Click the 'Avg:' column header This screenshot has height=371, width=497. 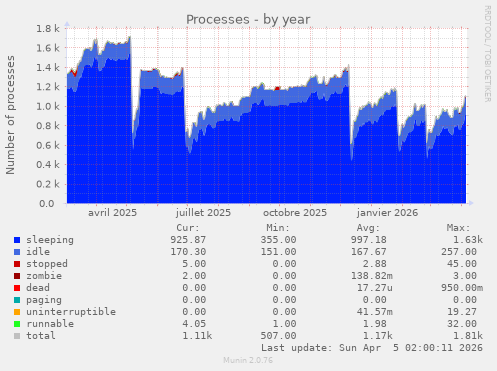[368, 228]
